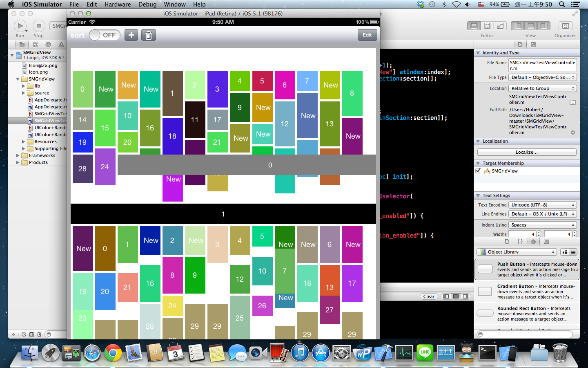Expand the Frameworks folder
The width and height of the screenshot is (588, 368).
coord(18,155)
